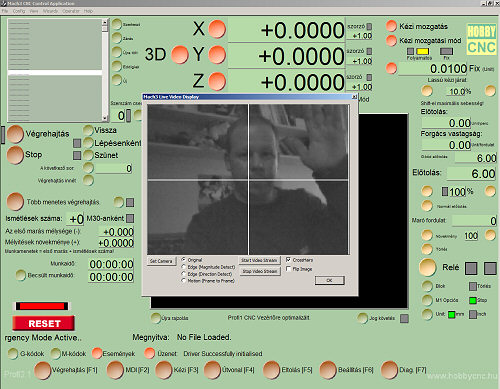This screenshot has width=500, height=389.
Task: Click the Set Camera button
Action: tap(161, 261)
